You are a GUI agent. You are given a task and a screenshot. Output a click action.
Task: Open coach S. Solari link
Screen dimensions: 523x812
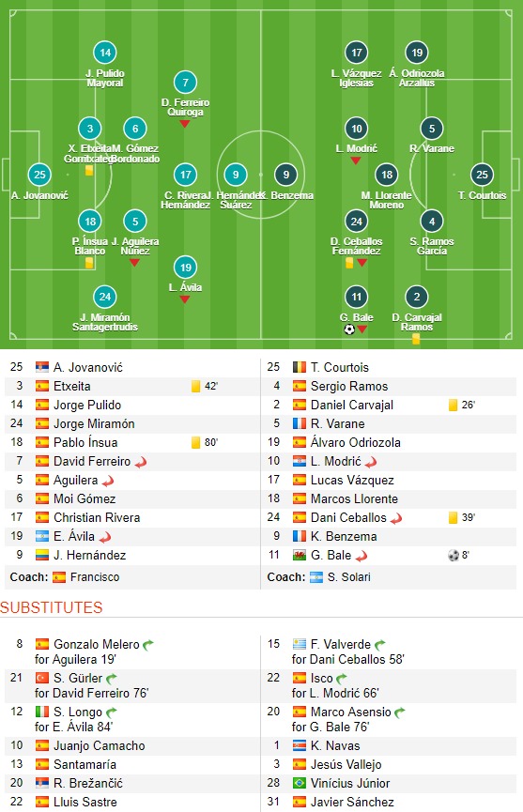coord(349,577)
